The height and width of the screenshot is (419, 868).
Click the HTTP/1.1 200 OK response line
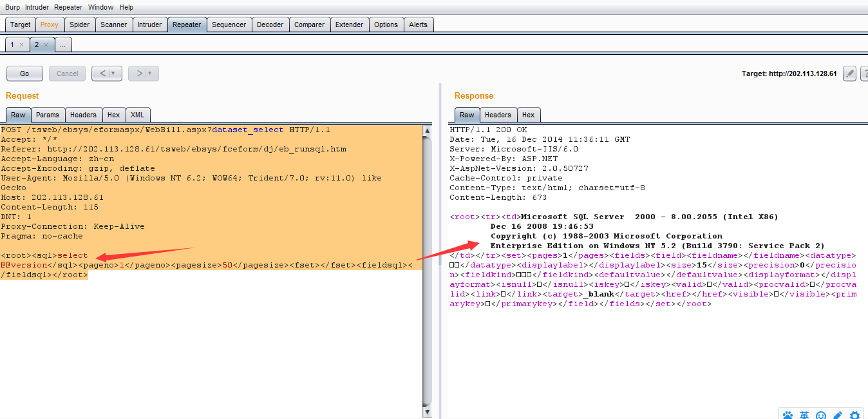[x=487, y=130]
